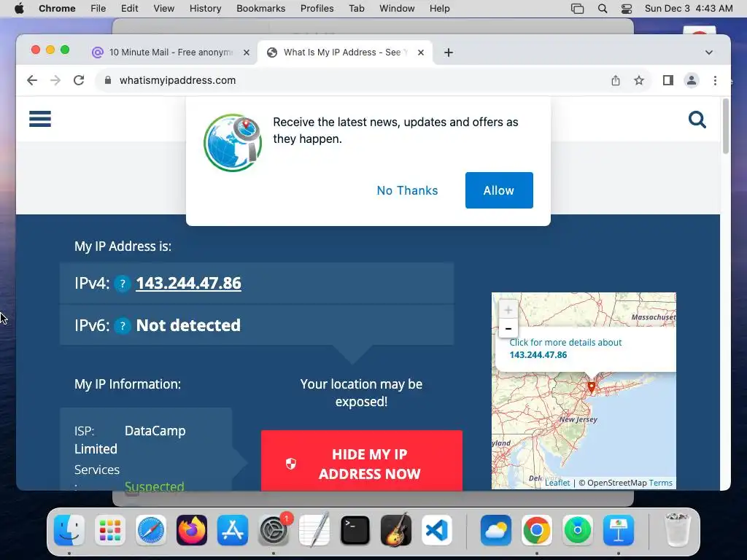Click the lock icon in address bar
The height and width of the screenshot is (560, 747).
pyautogui.click(x=108, y=80)
